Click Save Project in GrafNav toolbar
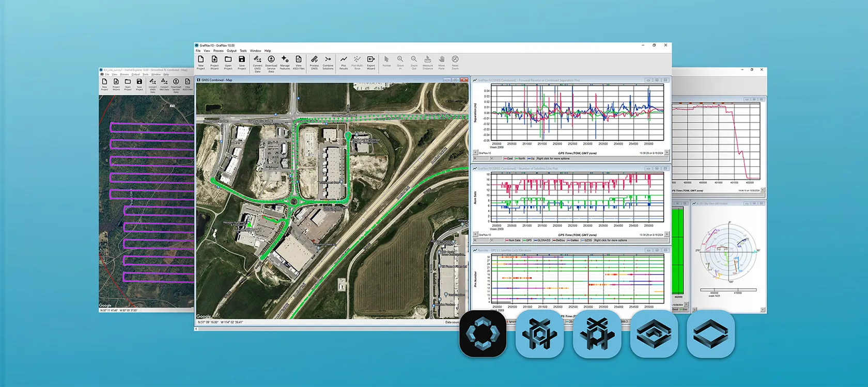 coord(242,62)
